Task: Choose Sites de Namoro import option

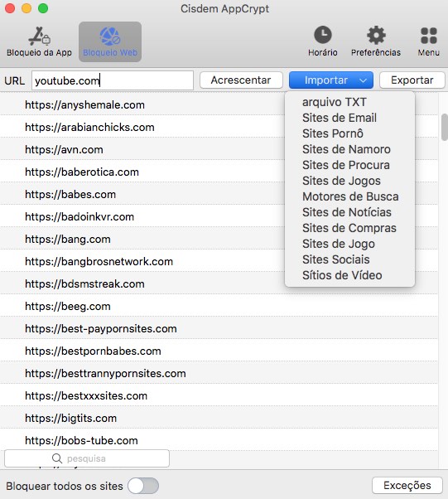Action: (x=346, y=149)
